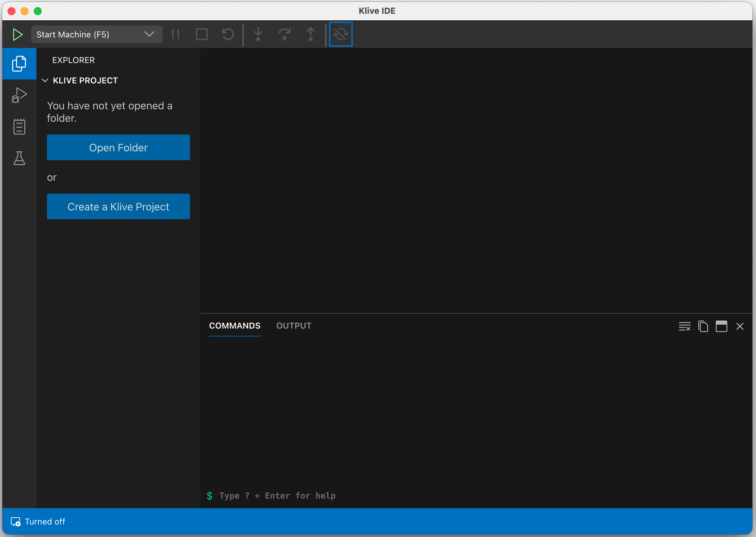The image size is (756, 537).
Task: Switch to the COMMANDS tab
Action: (235, 326)
